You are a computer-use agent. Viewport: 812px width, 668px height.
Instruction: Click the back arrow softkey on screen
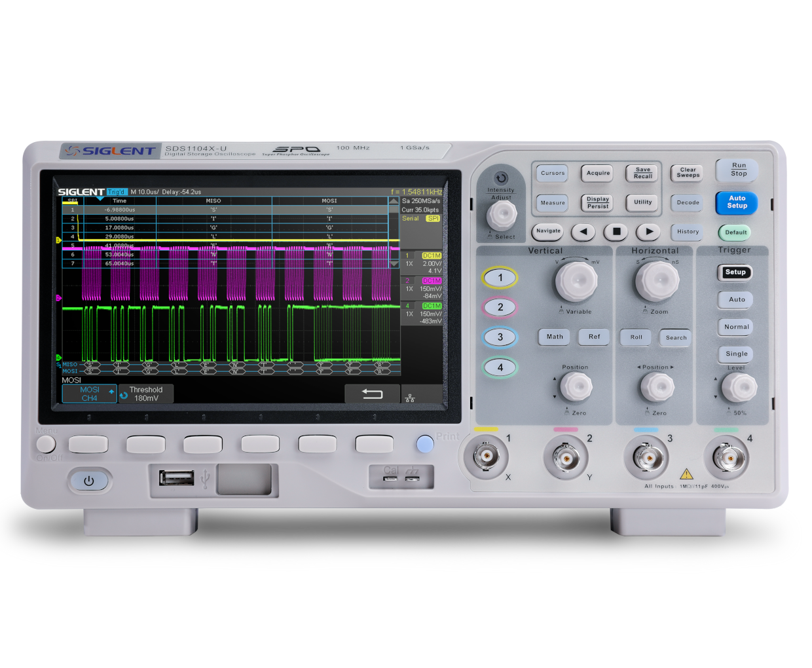372,394
